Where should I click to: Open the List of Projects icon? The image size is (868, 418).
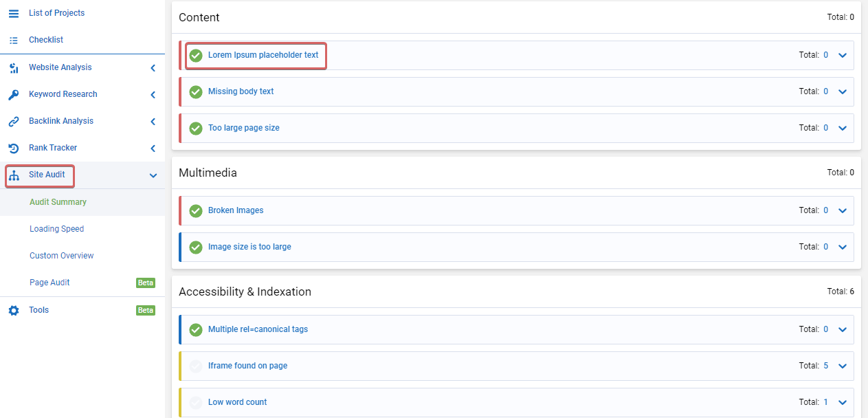pos(13,12)
